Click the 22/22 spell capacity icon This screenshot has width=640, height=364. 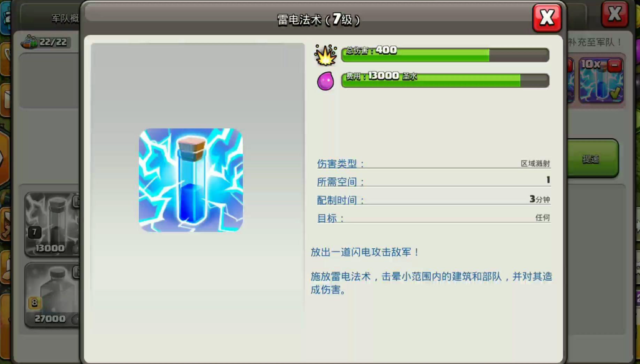pos(29,42)
